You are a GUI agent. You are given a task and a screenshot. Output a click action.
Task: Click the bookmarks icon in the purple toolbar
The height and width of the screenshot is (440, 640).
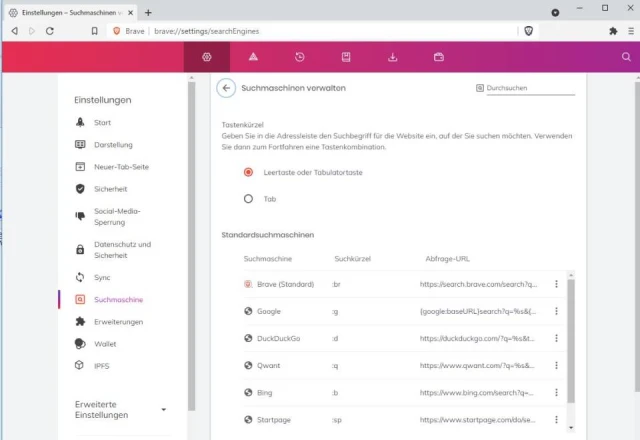[x=346, y=57]
